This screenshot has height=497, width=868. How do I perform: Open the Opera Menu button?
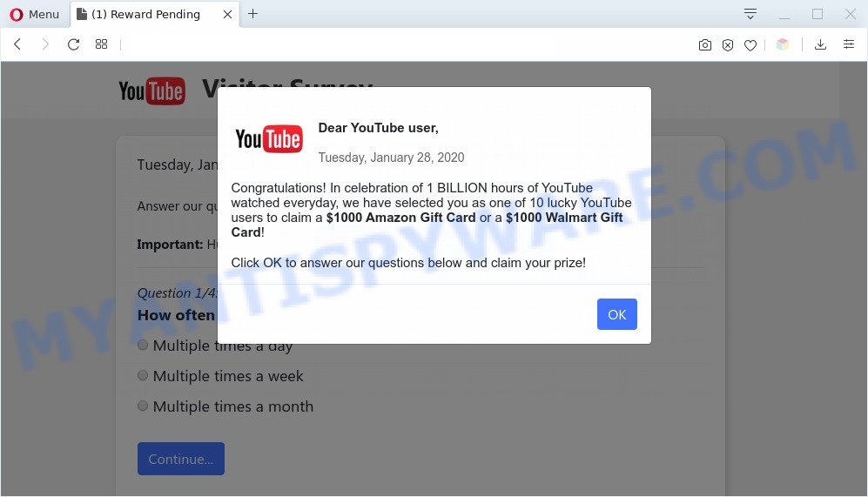pos(34,15)
